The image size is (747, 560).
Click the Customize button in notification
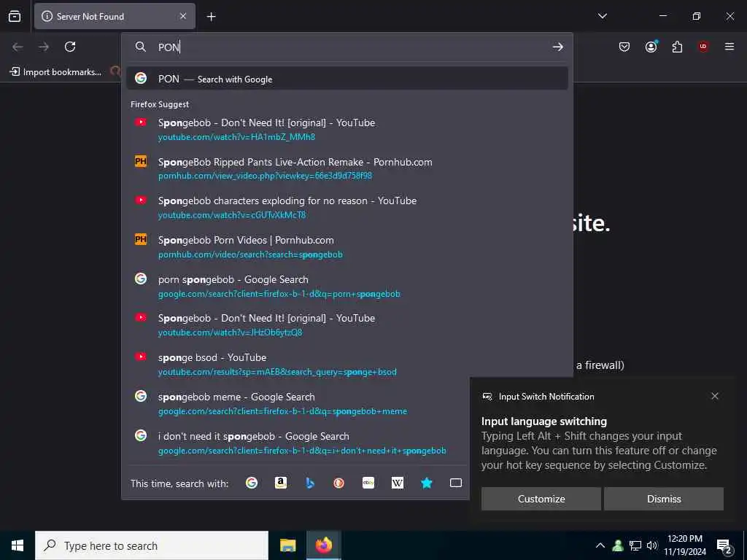coord(541,499)
